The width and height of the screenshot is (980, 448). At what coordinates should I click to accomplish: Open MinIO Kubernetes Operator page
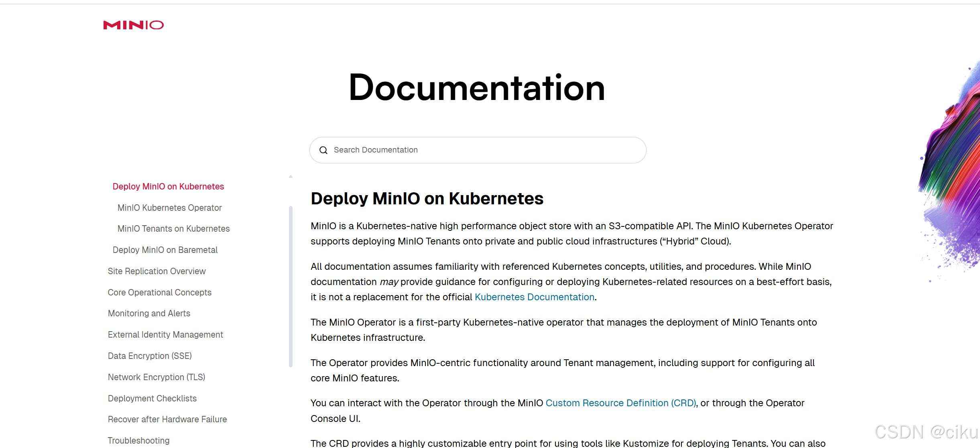click(x=169, y=208)
